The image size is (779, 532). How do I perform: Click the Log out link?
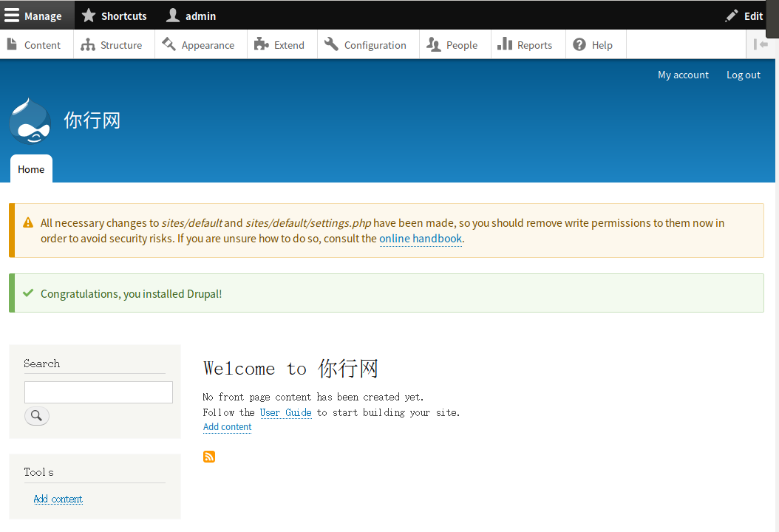pyautogui.click(x=744, y=75)
